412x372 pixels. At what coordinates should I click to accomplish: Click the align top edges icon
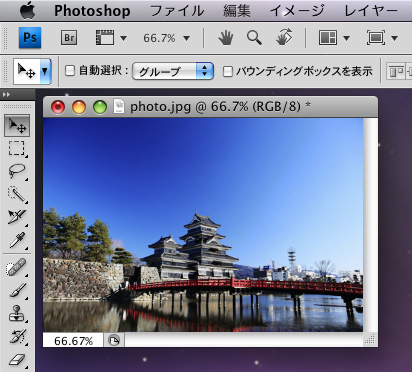click(x=396, y=71)
